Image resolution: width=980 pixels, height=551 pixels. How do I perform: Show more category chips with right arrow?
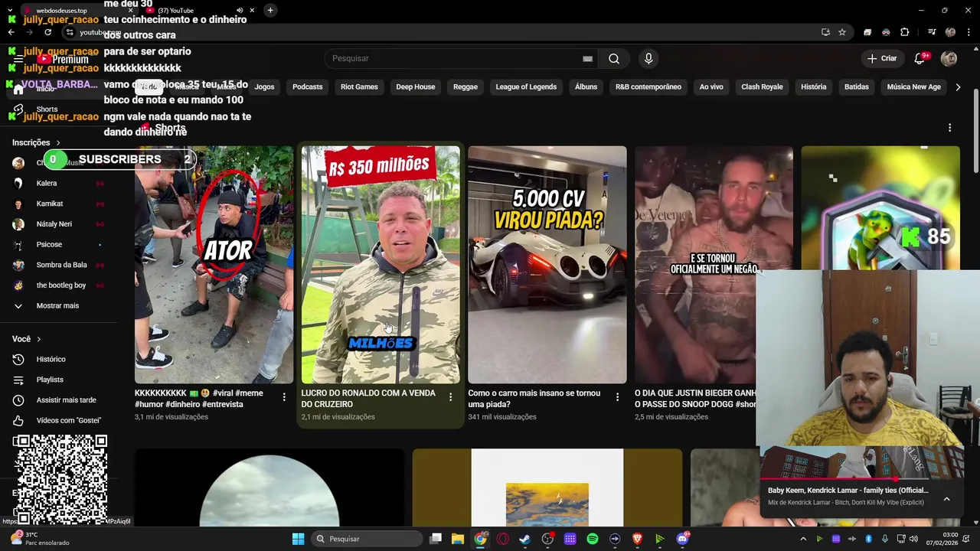(957, 87)
